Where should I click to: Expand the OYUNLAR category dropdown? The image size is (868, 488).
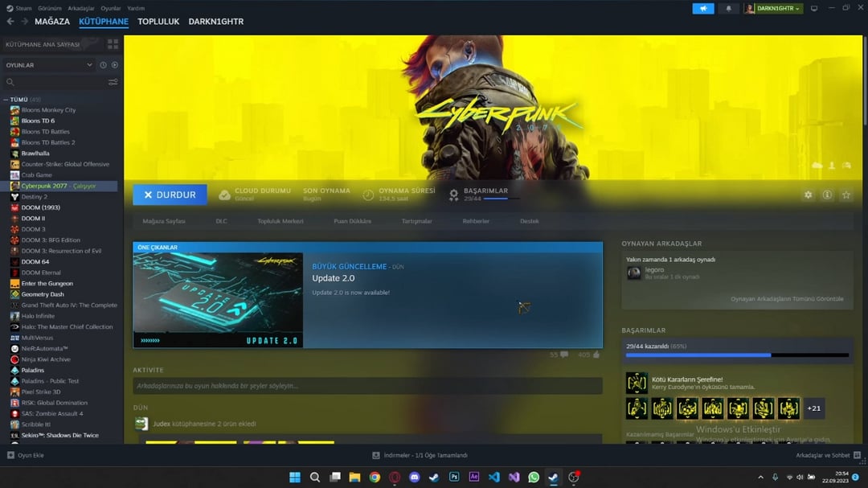point(89,65)
